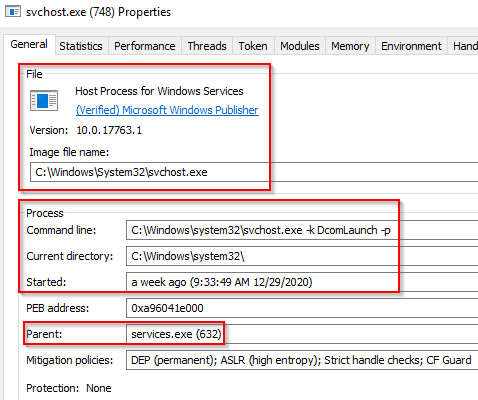The width and height of the screenshot is (478, 400).
Task: Click the Mitigation policies label
Action: 70,360
